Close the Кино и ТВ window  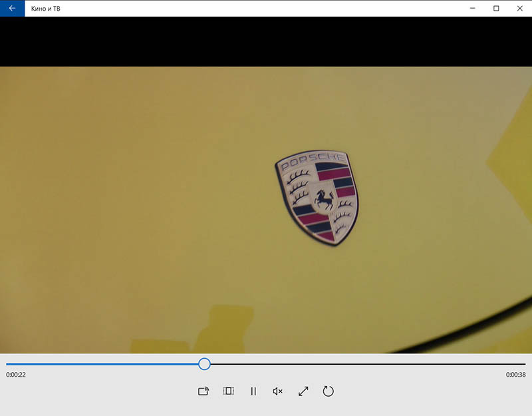[x=520, y=8]
